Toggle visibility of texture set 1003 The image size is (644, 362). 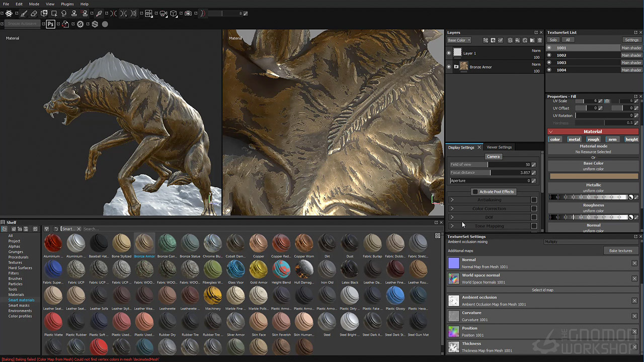coord(549,63)
